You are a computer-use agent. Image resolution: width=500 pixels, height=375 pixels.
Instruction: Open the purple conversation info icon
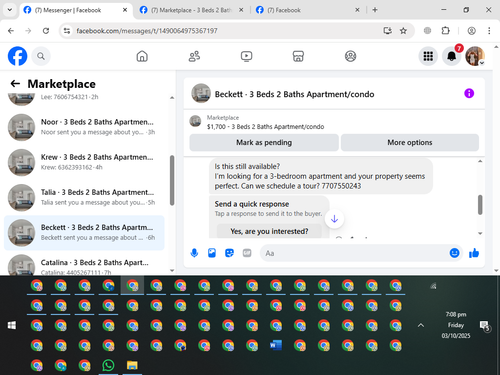pyautogui.click(x=469, y=93)
